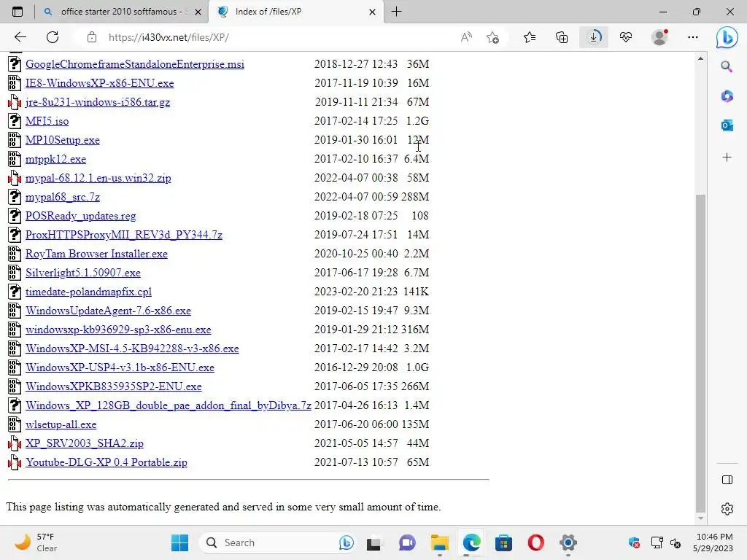
Task: Open the weather widget showing 57°F
Action: pos(36,542)
